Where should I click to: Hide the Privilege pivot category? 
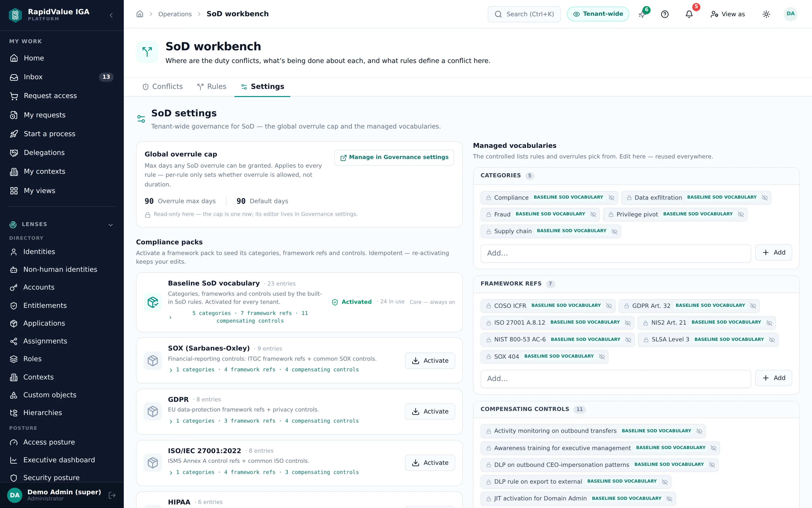[741, 214]
